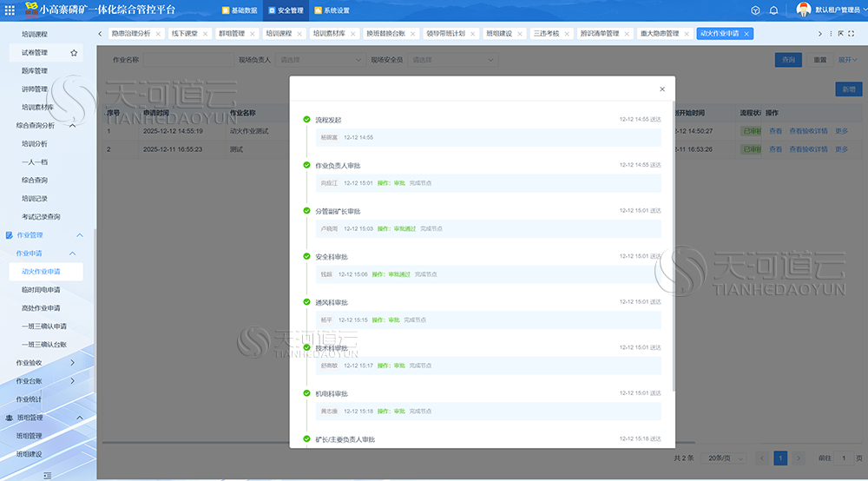The width and height of the screenshot is (868, 481).
Task: Switch to the 基础数据 top menu
Action: coord(240,10)
